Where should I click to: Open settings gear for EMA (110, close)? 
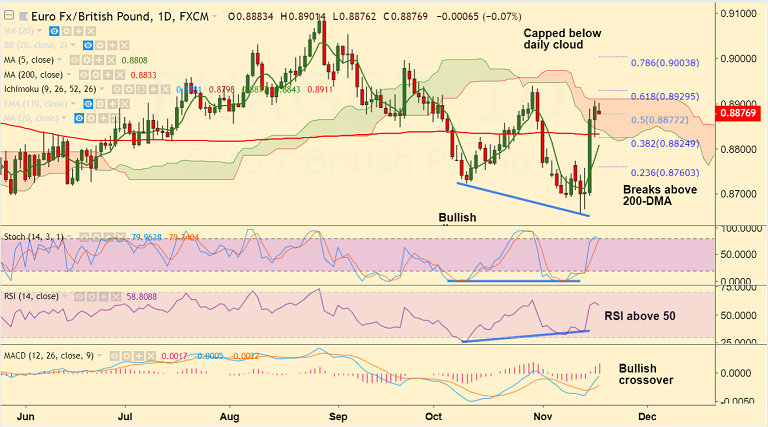pos(100,104)
